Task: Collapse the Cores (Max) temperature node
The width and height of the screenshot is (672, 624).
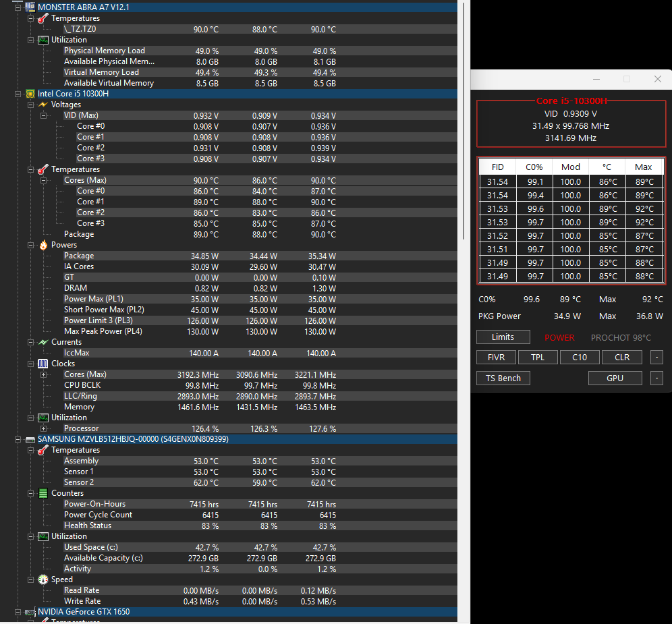Action: 43,180
